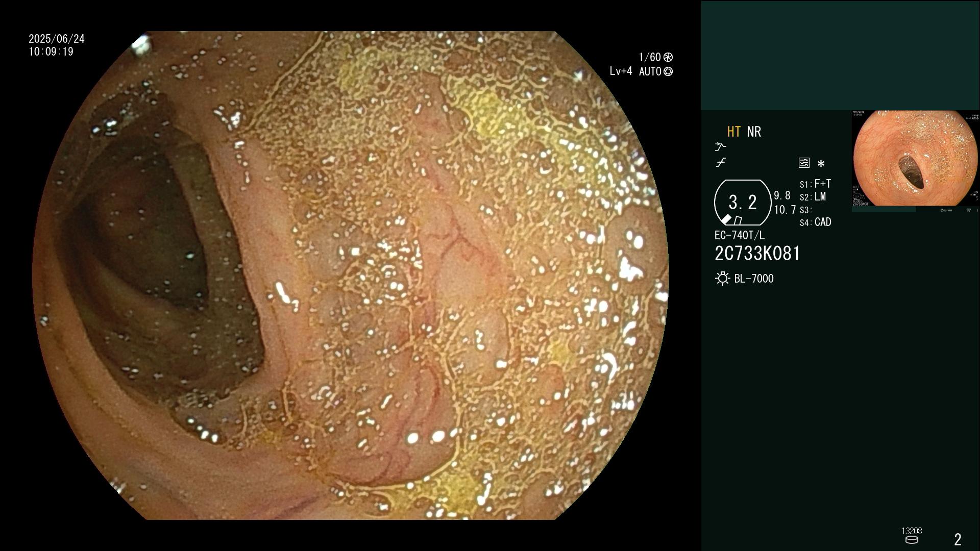Viewport: 980px width, 551px height.
Task: Click the shutter icon next to 1/60
Action: click(x=668, y=57)
